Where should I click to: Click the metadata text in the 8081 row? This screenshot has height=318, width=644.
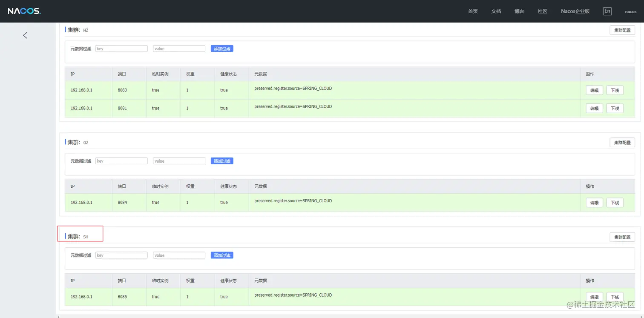[293, 106]
